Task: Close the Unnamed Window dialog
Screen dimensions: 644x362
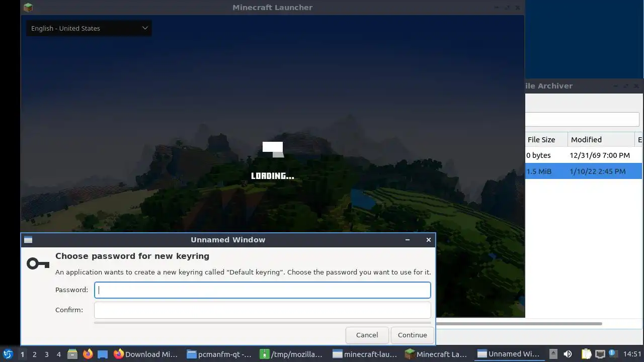Action: (x=429, y=240)
